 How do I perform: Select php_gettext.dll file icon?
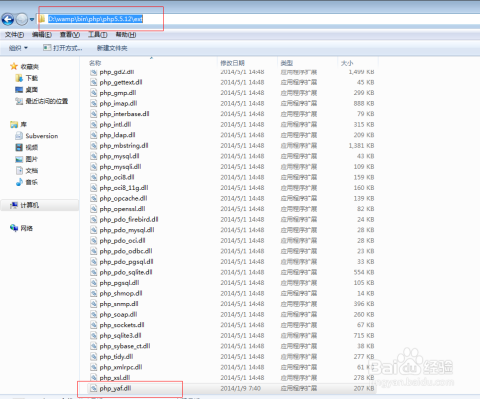click(x=94, y=82)
